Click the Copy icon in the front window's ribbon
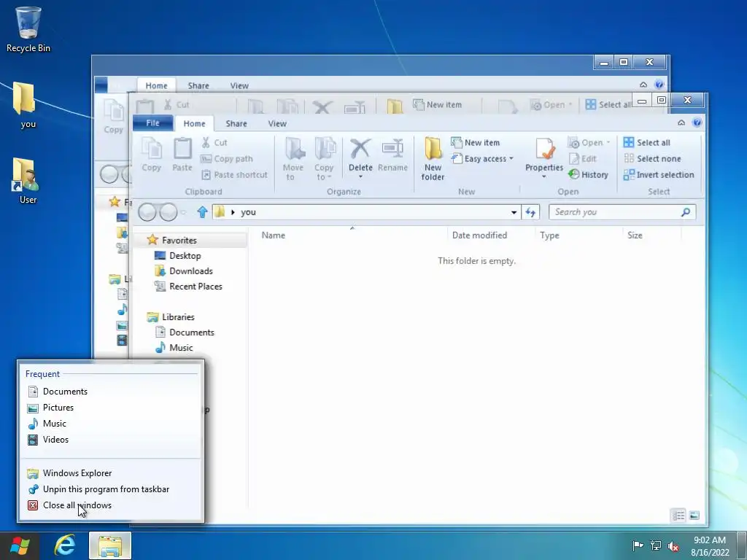This screenshot has height=560, width=747. click(x=152, y=155)
